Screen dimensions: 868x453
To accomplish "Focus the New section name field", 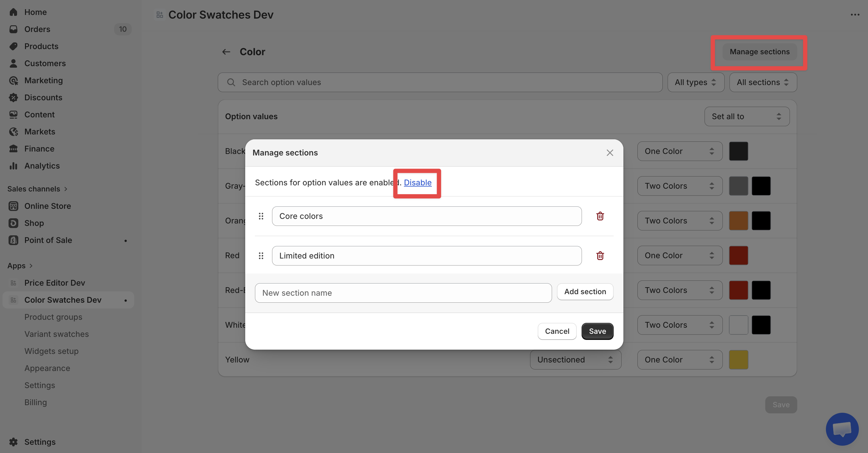I will pyautogui.click(x=403, y=293).
